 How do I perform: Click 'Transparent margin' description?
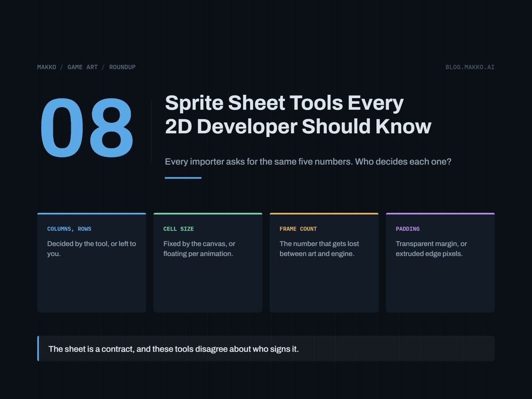pyautogui.click(x=431, y=249)
